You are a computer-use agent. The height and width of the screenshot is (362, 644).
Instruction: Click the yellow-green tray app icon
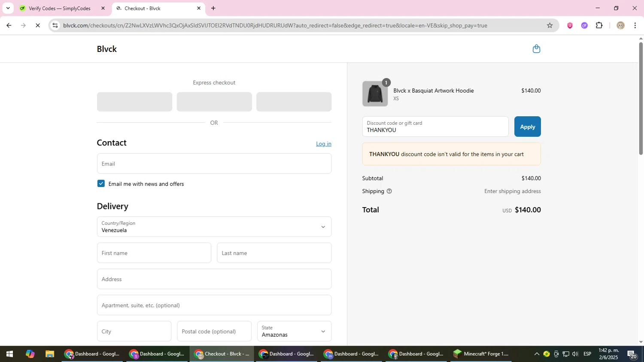pos(547,354)
